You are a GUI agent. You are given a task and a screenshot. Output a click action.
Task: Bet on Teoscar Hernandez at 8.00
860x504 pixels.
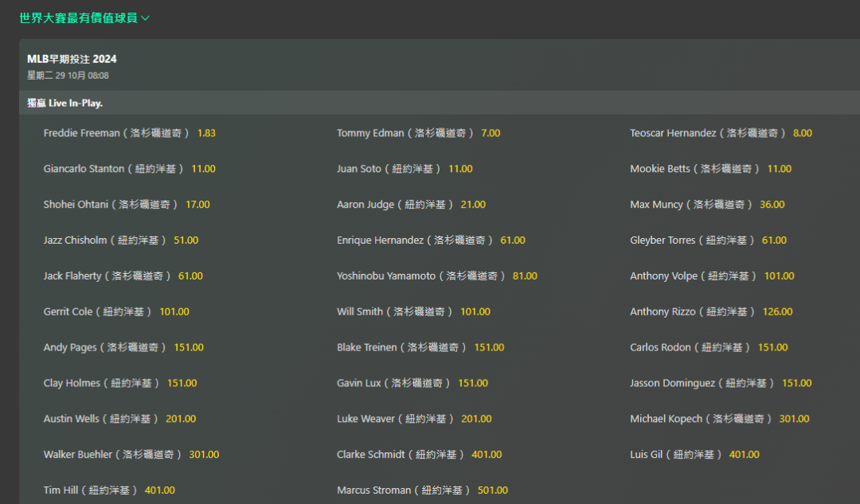tap(721, 133)
